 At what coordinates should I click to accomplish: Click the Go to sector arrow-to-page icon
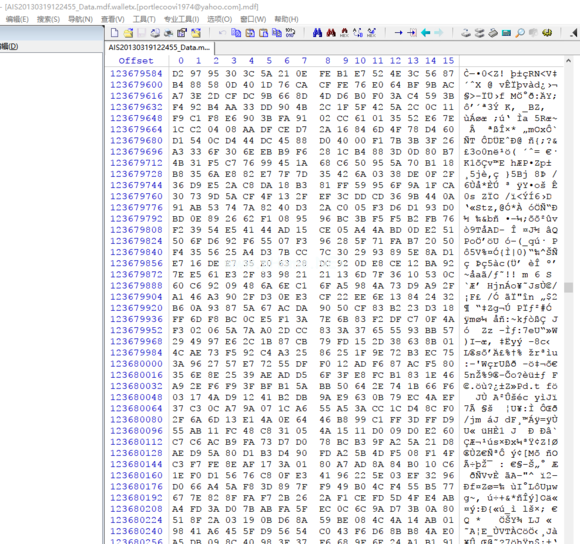pyautogui.click(x=412, y=33)
